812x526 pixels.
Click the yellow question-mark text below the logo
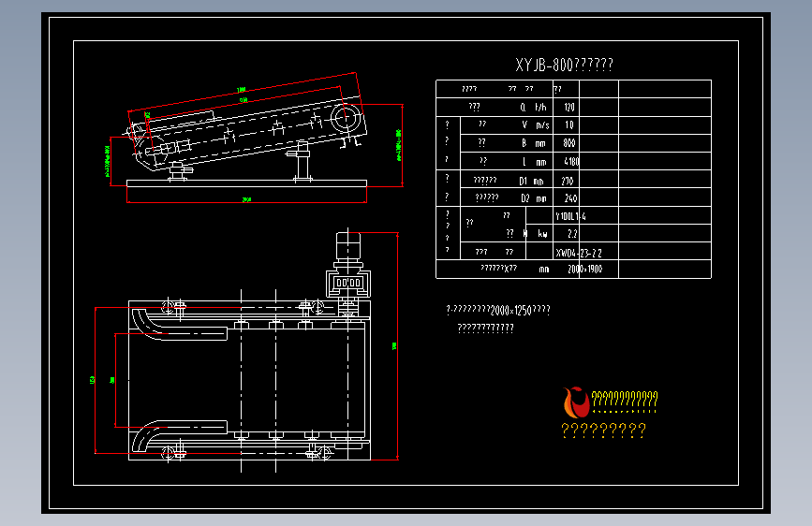pos(603,431)
